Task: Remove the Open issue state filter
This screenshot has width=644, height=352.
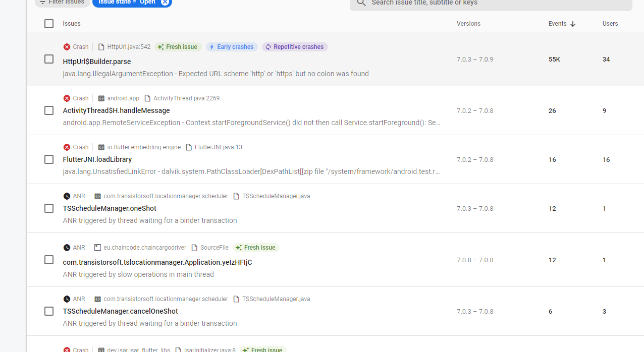Action: point(165,2)
